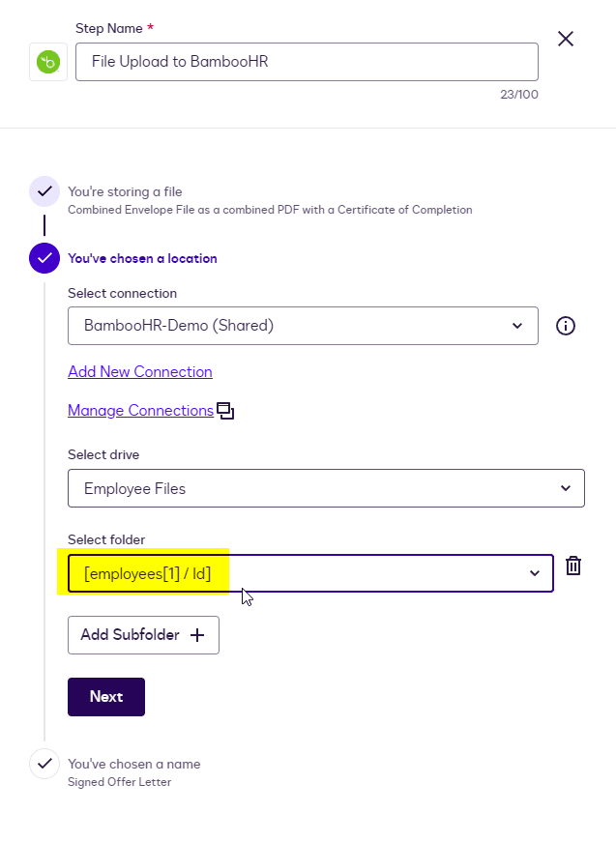
Task: Select the You've chosen a location heading
Action: pyautogui.click(x=142, y=259)
